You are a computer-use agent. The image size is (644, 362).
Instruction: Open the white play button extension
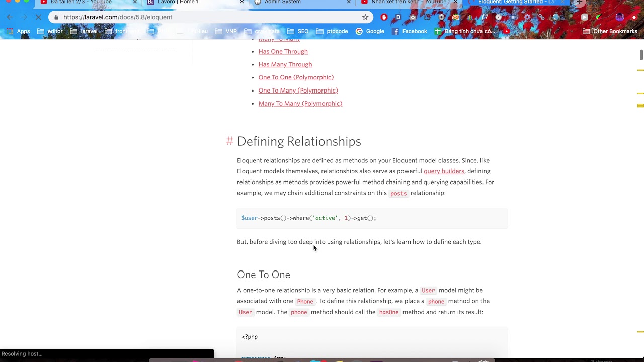click(584, 17)
